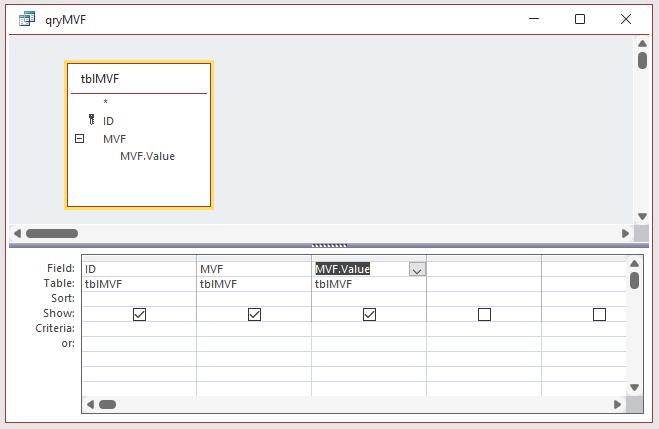Click the column selector above MVF.Value field

click(x=369, y=258)
